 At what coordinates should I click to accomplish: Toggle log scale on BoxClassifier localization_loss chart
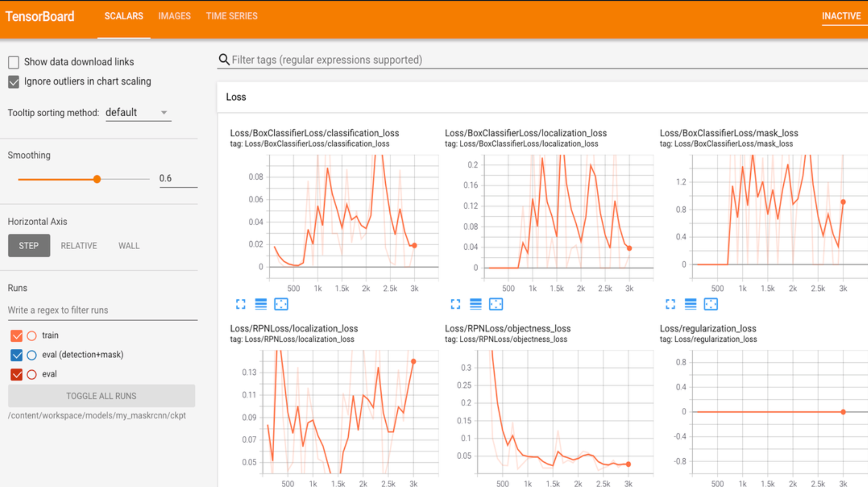pos(476,304)
